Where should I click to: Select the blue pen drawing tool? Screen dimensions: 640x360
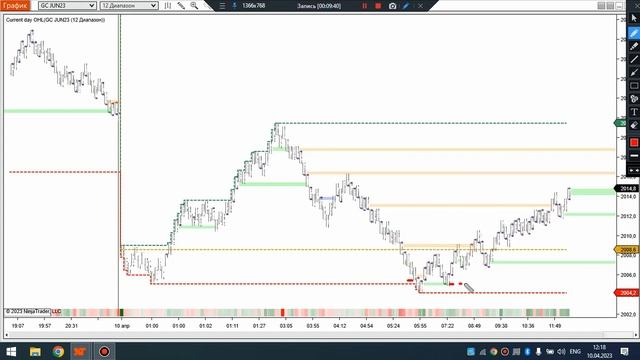(x=634, y=33)
